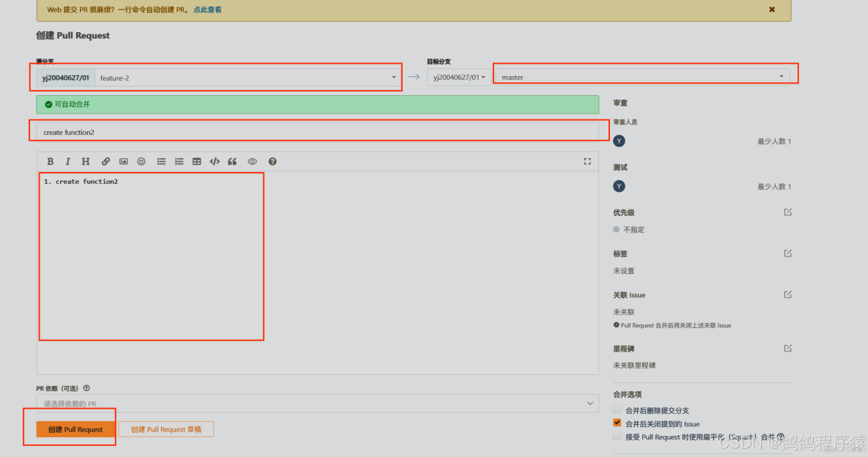This screenshot has height=457, width=868.
Task: Open help icon next to PR 依赖
Action: [87, 388]
